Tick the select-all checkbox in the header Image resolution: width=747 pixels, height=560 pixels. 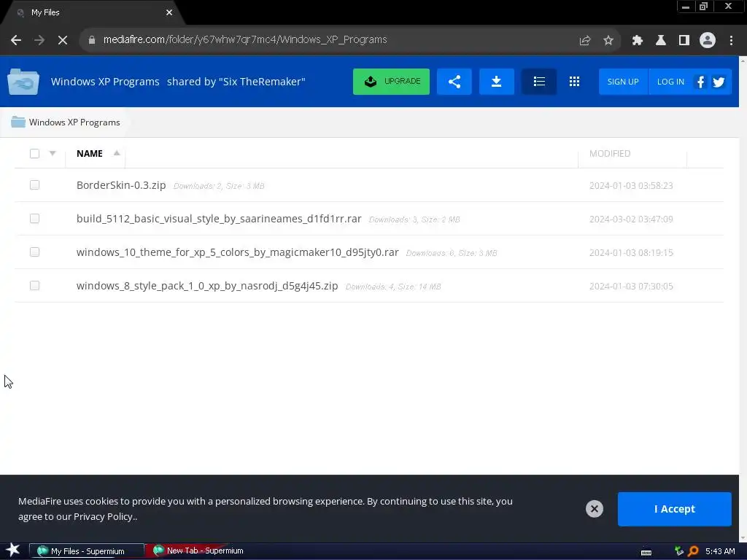coord(34,153)
